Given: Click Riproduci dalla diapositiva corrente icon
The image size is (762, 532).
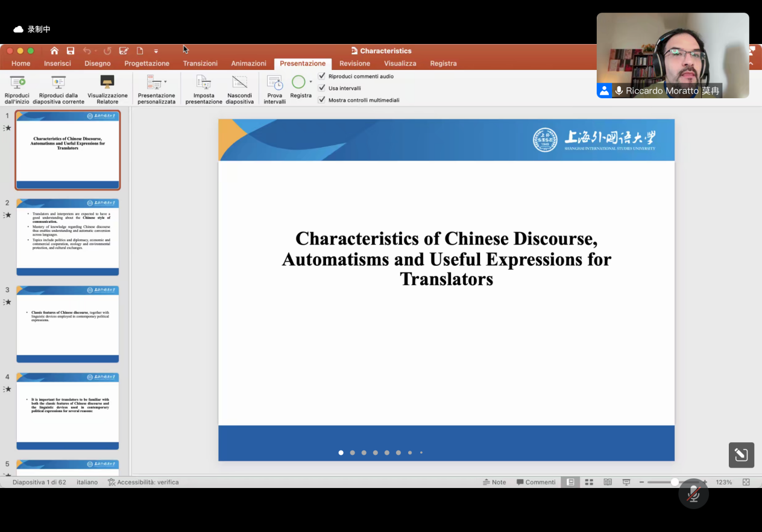Looking at the screenshot, I should click(58, 83).
